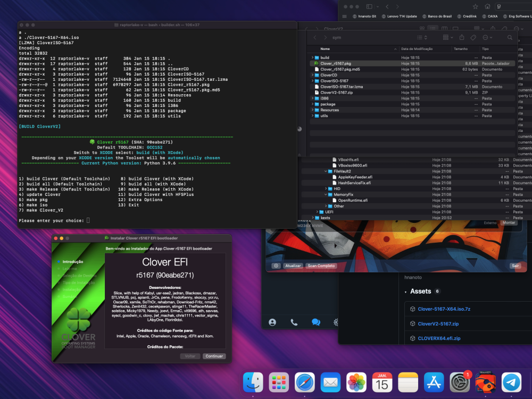532x399 pixels.
Task: Download CLOVERX64.efi.zip asset
Action: (x=439, y=338)
